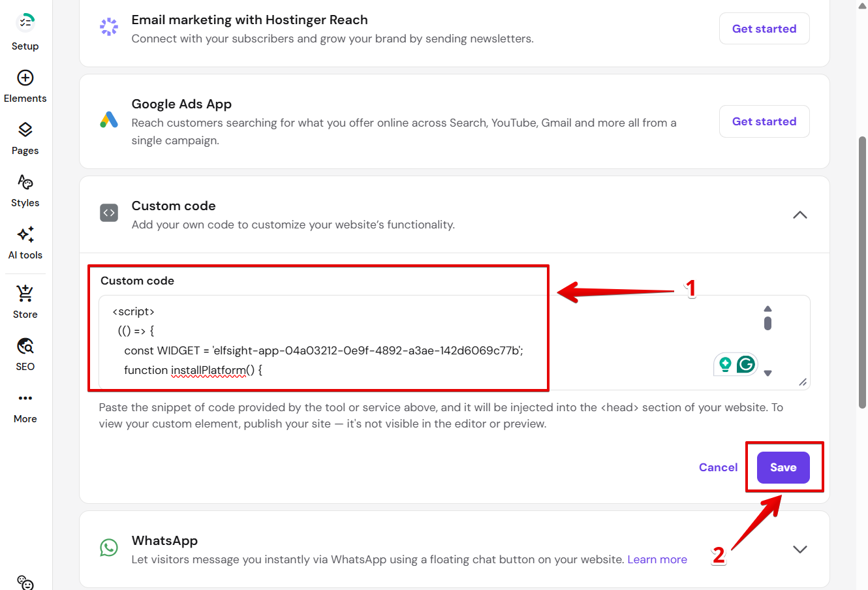Open AI tools sparkle icon
Image resolution: width=868 pixels, height=590 pixels.
25,234
